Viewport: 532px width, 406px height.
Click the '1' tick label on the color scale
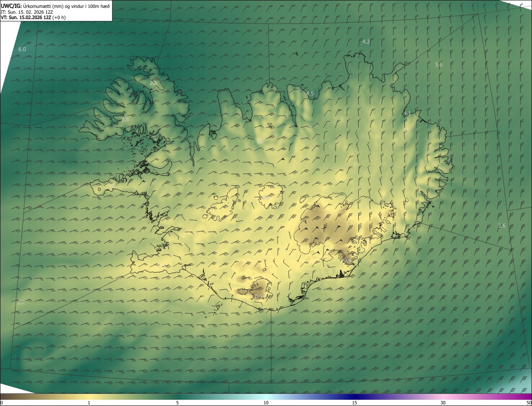pyautogui.click(x=89, y=403)
